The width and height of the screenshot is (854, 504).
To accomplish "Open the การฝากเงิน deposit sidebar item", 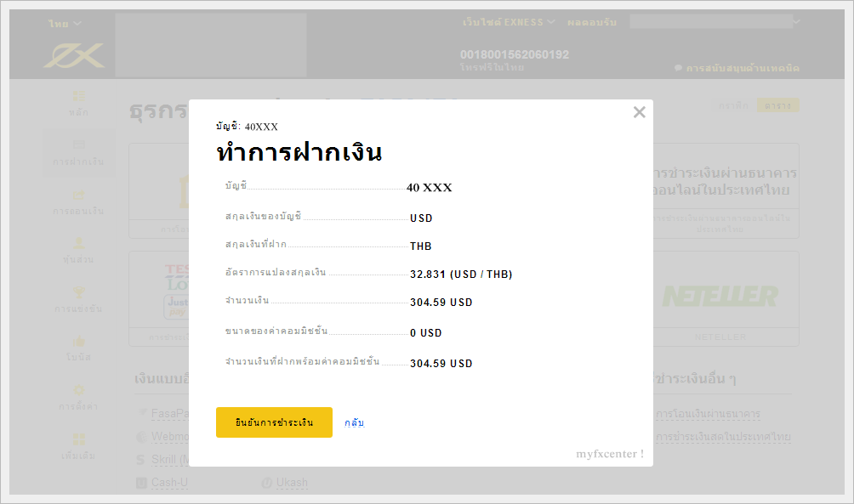I will pyautogui.click(x=78, y=153).
